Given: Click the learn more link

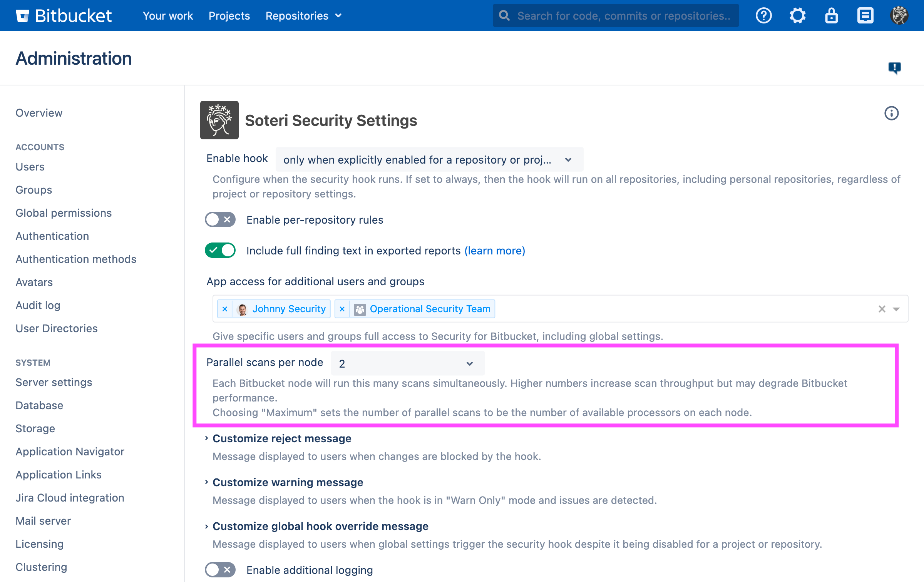Looking at the screenshot, I should (495, 251).
